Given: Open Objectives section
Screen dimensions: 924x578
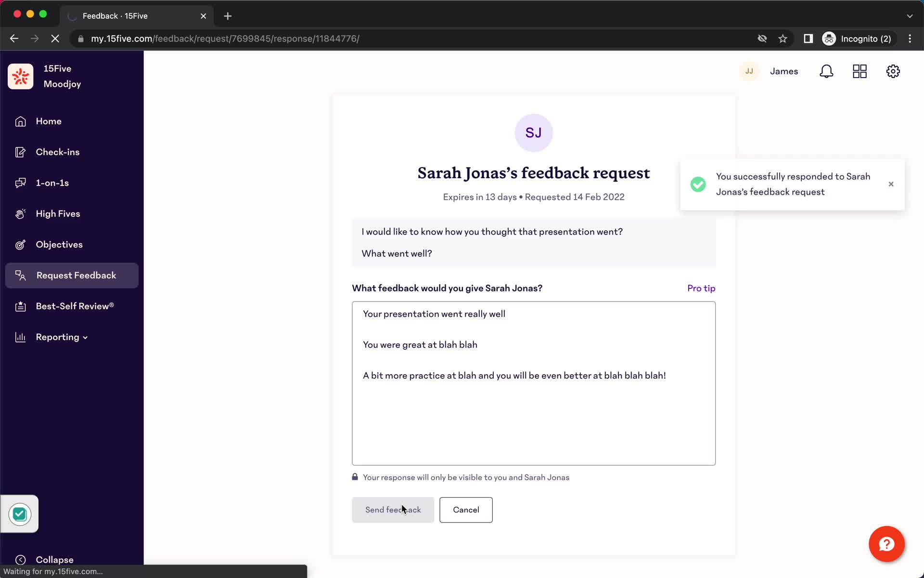Looking at the screenshot, I should 59,244.
